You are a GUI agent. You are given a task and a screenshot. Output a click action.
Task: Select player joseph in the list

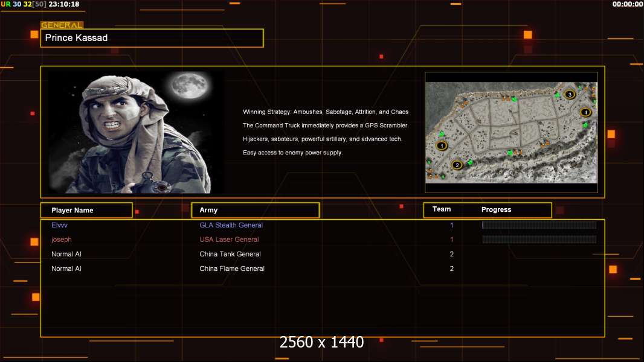pos(61,240)
